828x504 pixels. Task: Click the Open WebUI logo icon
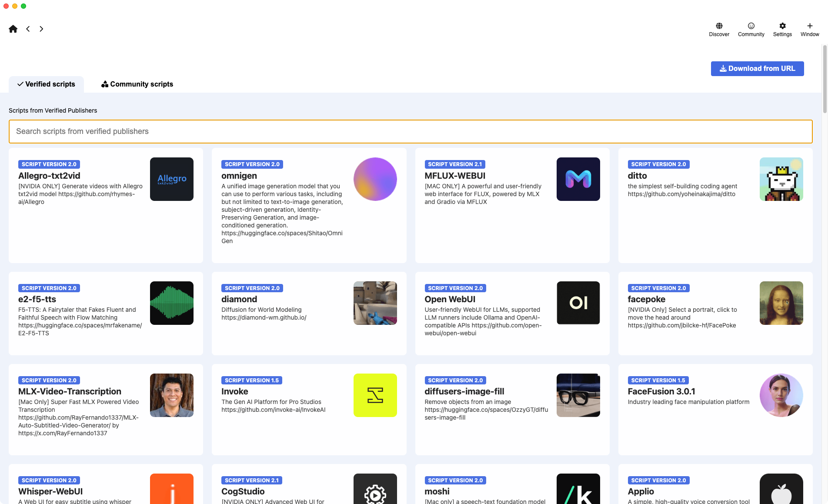(x=578, y=303)
